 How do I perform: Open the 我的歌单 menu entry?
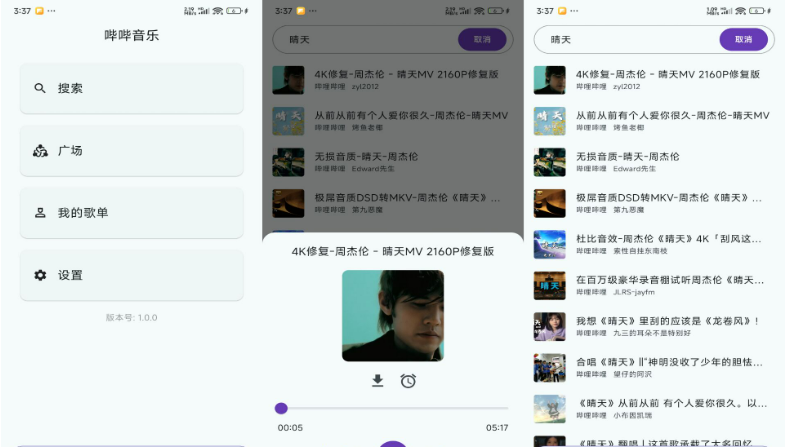pos(131,213)
